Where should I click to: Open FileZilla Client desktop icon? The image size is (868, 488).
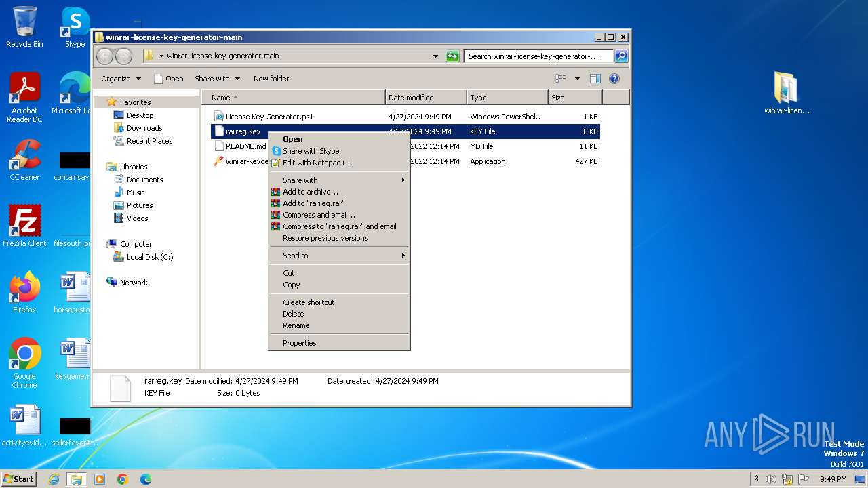pos(24,226)
